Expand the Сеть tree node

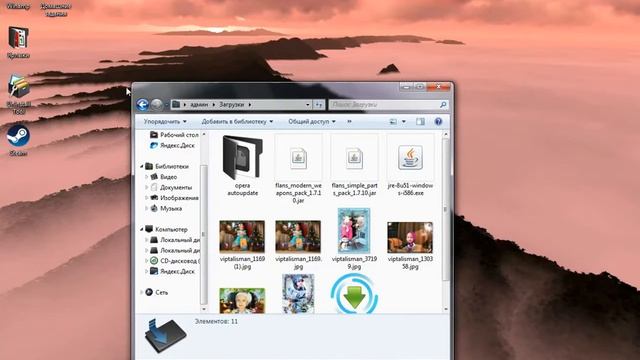(x=142, y=292)
